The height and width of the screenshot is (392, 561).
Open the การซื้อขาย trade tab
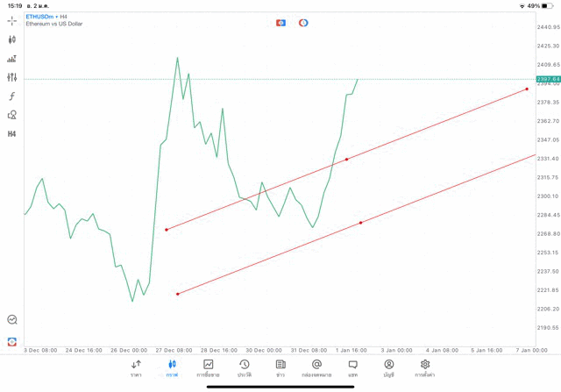click(208, 367)
